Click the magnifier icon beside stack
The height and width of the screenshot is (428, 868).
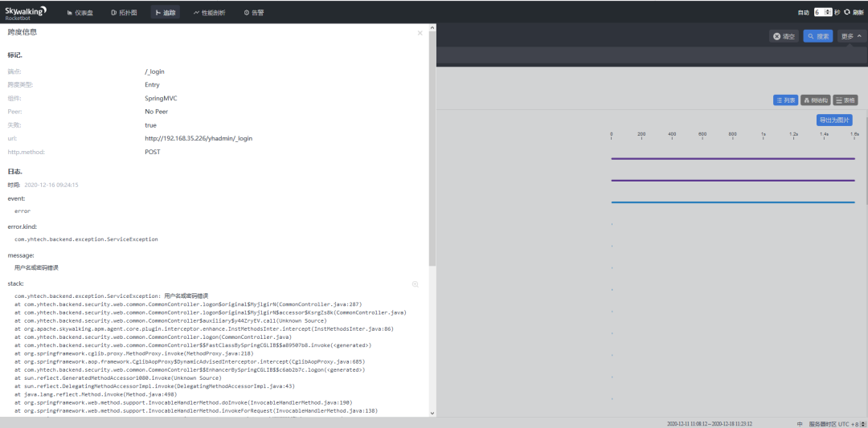click(x=416, y=284)
